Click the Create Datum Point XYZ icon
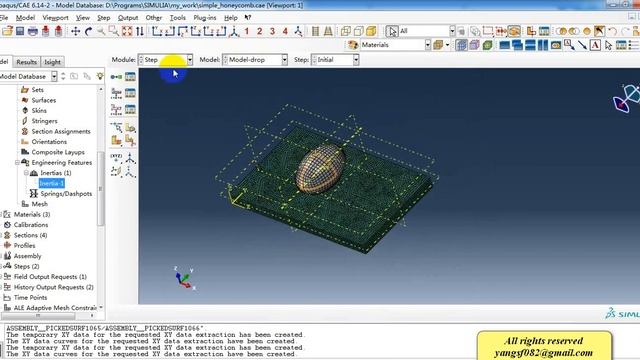 116,158
